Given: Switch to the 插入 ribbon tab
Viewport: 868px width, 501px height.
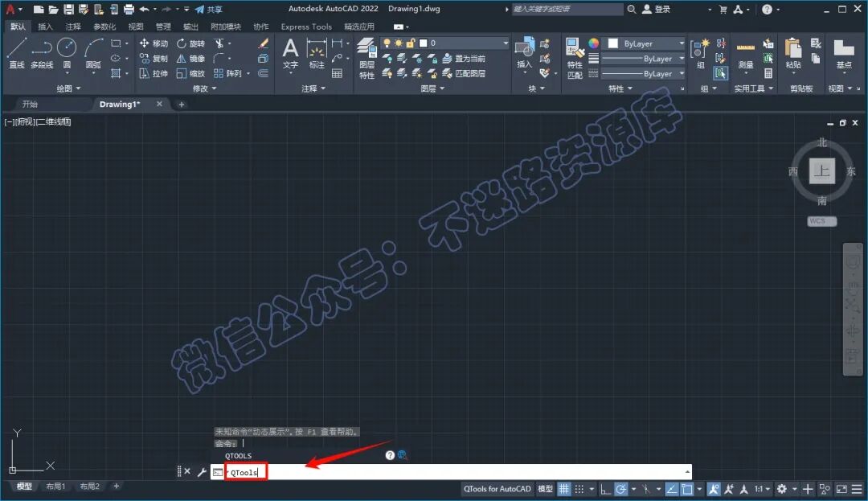Looking at the screenshot, I should pos(45,27).
